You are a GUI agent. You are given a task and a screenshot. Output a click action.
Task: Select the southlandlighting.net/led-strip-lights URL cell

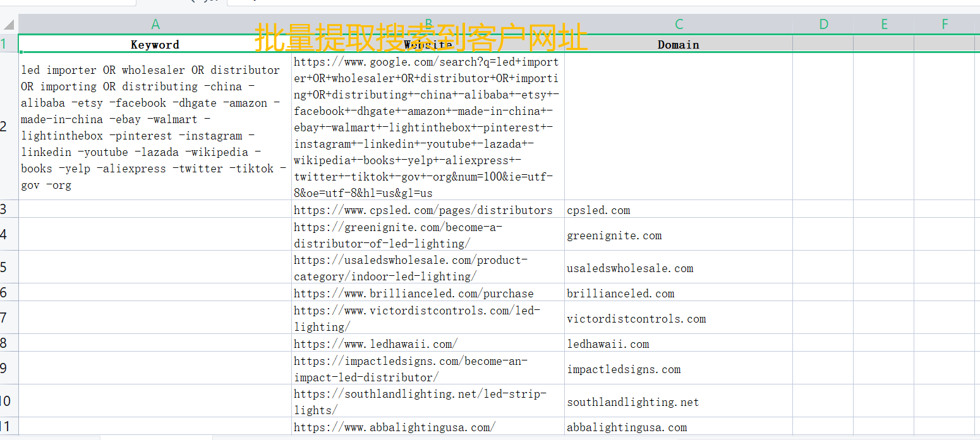(428, 401)
